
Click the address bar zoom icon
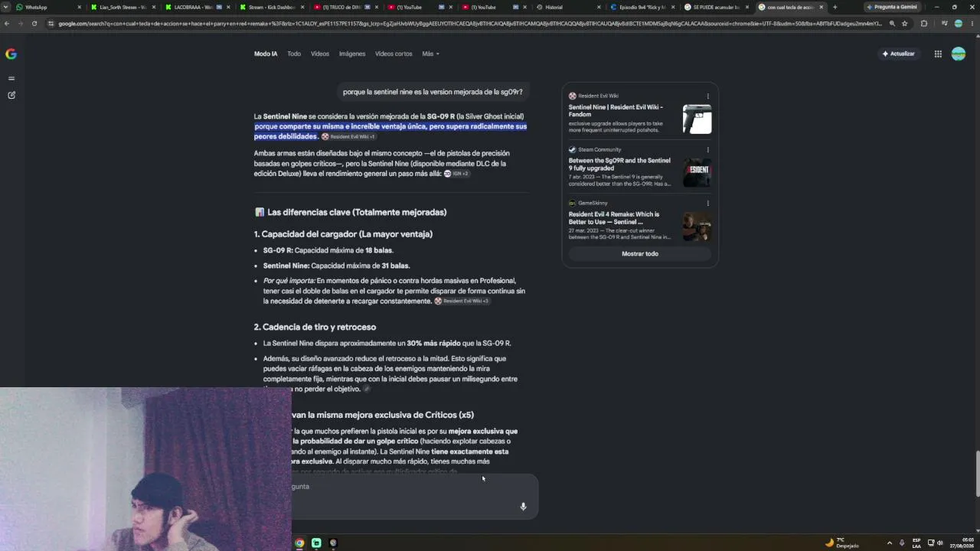coord(892,24)
